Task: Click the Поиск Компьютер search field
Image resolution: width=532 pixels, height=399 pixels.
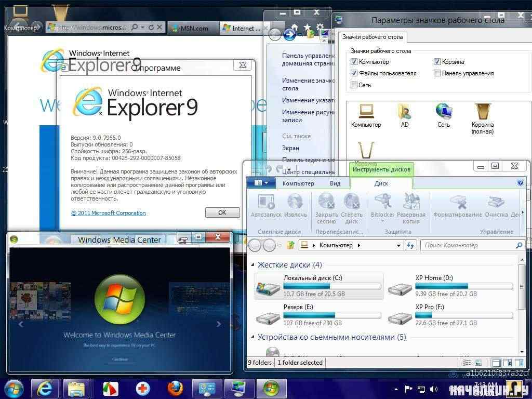Action: click(472, 245)
